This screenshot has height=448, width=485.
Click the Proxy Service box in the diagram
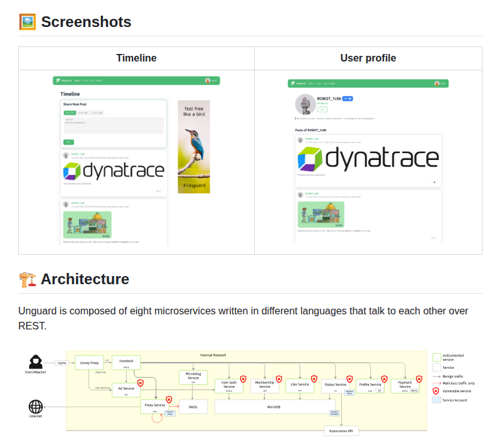(x=154, y=407)
